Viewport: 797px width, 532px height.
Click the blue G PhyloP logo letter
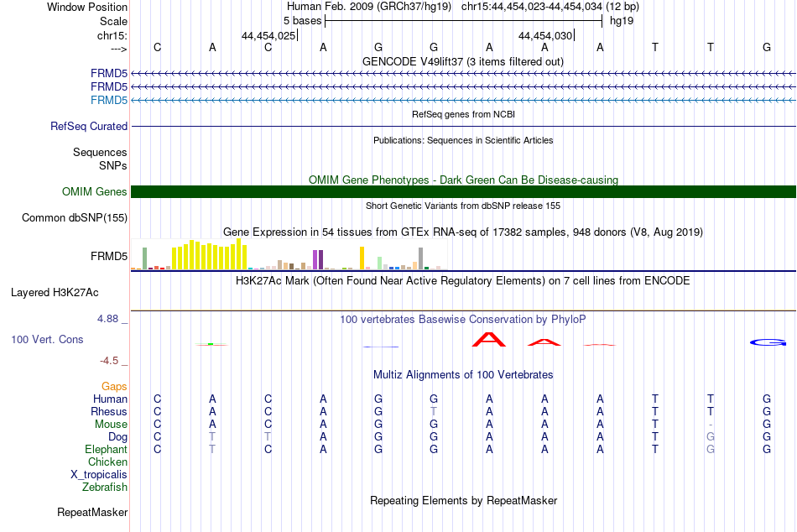pos(768,343)
